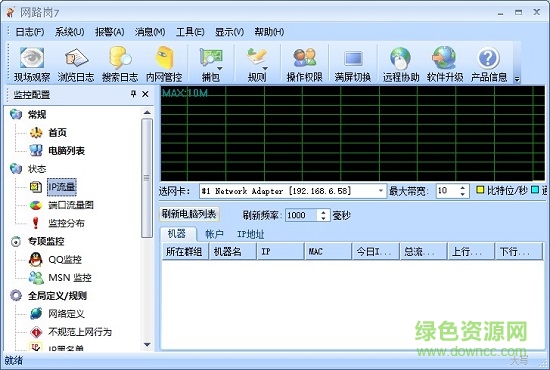Screen dimensions: 550x370
Task: Expand the 规则 dropdown arrow
Action: [x=265, y=68]
